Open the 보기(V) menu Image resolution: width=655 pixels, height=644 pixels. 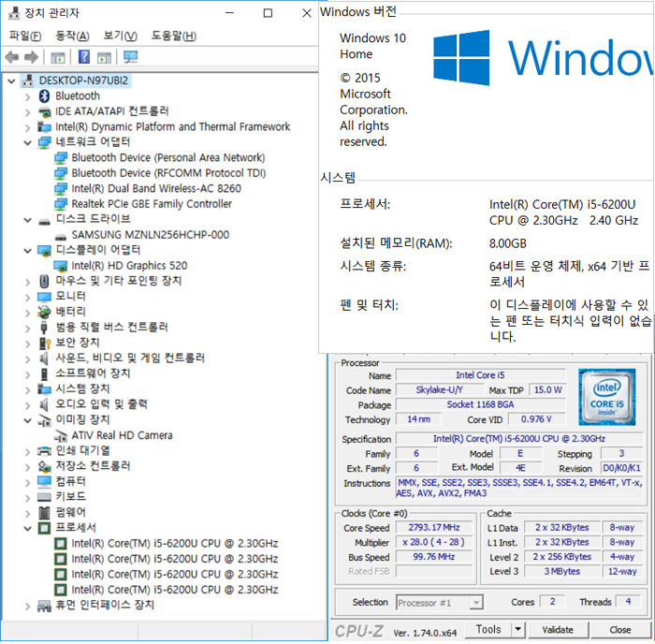[x=121, y=36]
